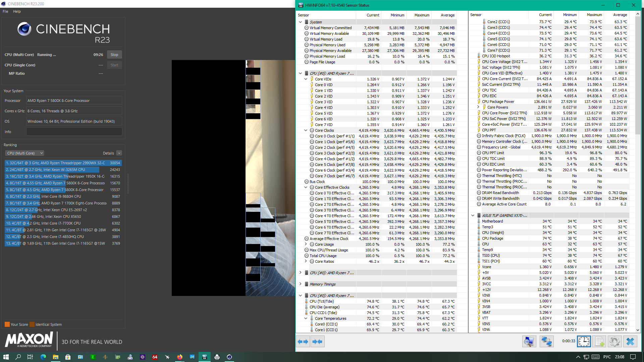Click the shrink columns arrows button in HWiNFO
The width and height of the screenshot is (644, 362).
pos(317,342)
